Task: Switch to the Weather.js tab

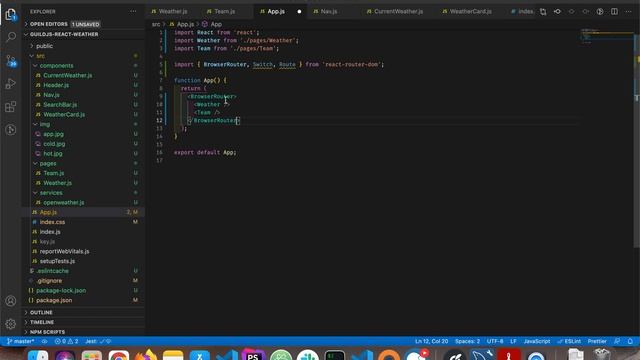Action: coord(173,11)
